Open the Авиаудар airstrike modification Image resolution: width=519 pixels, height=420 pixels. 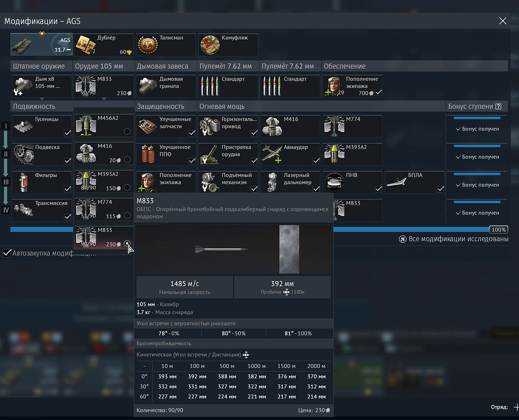(290, 154)
